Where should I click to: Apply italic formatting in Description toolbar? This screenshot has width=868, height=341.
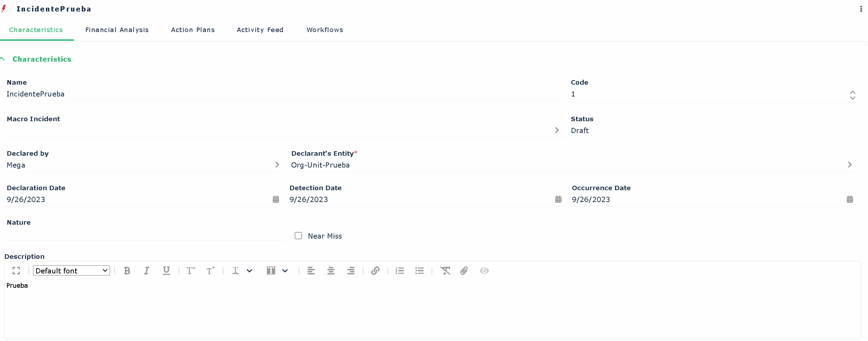[146, 271]
